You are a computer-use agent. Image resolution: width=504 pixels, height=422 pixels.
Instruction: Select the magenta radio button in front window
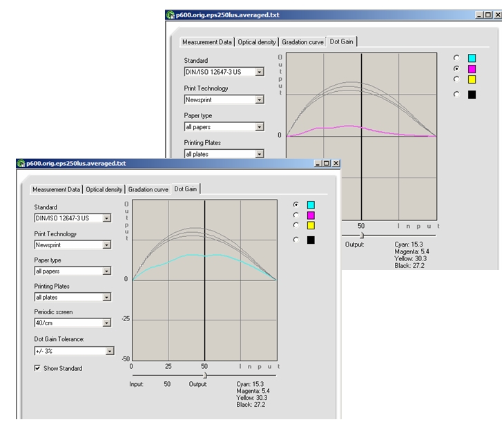[x=296, y=215]
